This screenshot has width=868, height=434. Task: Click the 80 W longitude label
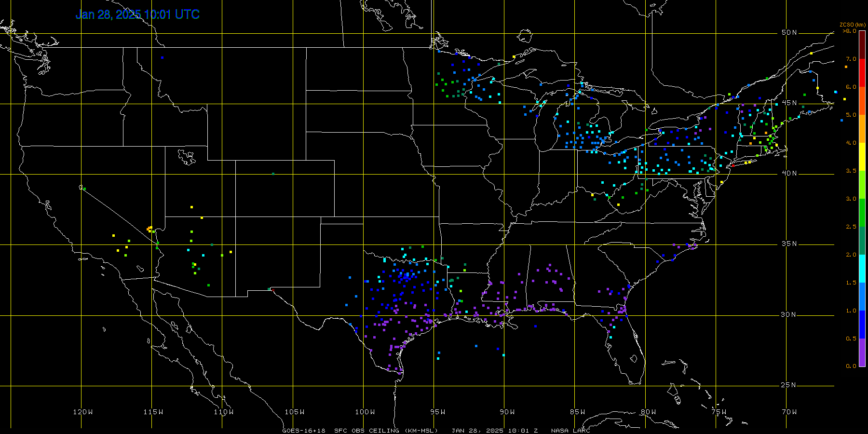coord(649,412)
